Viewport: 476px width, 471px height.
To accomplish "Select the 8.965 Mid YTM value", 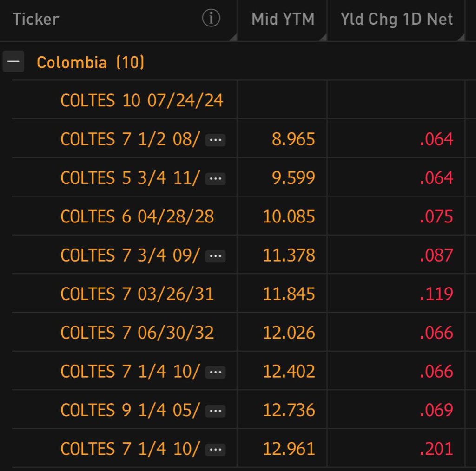I will point(293,139).
